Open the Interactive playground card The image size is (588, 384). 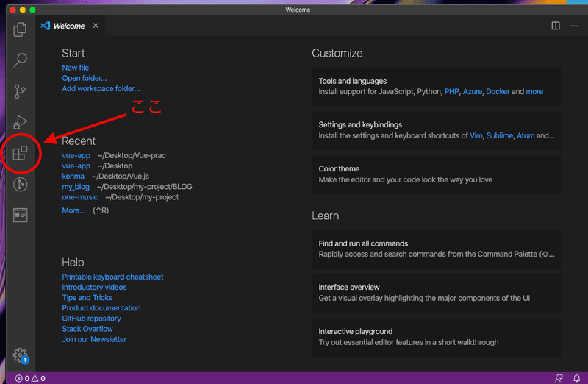point(437,337)
